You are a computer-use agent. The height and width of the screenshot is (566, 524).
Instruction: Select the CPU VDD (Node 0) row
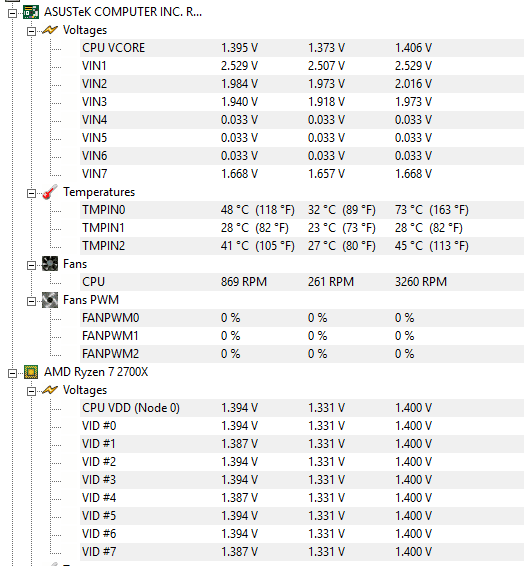(302, 408)
